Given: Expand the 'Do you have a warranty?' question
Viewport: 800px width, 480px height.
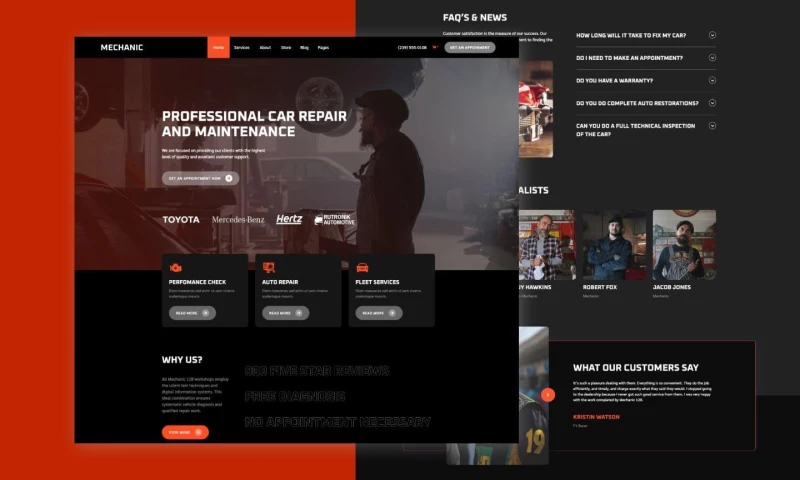Looking at the screenshot, I should pos(712,81).
